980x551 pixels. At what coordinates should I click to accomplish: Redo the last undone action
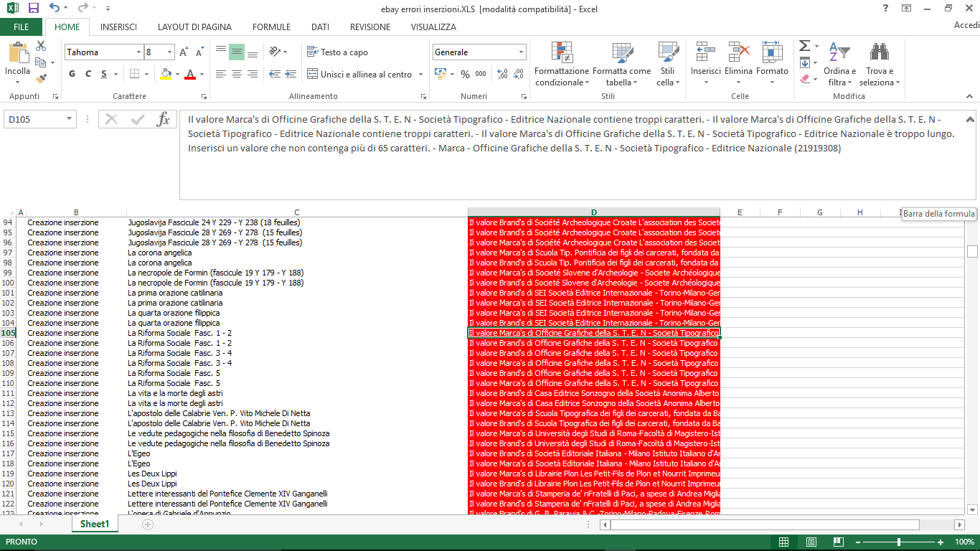[83, 9]
